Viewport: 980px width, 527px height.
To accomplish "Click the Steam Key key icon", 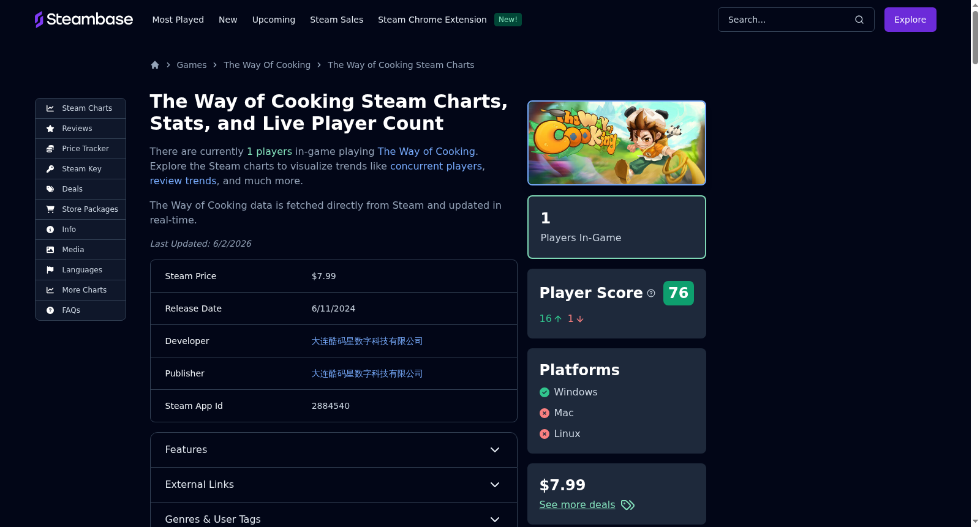I will 50,169.
